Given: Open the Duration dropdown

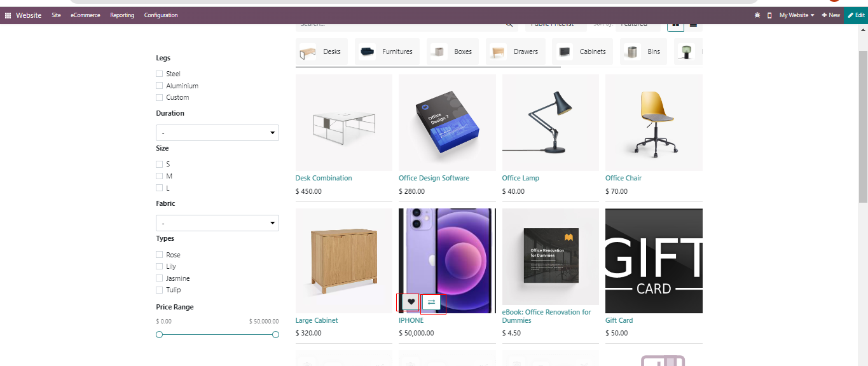Looking at the screenshot, I should point(217,133).
